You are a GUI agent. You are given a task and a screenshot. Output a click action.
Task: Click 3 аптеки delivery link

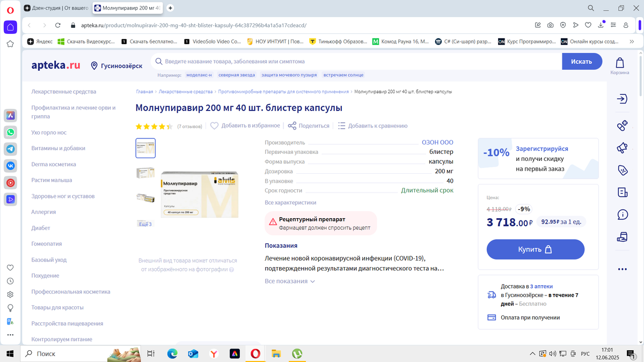[541, 286]
